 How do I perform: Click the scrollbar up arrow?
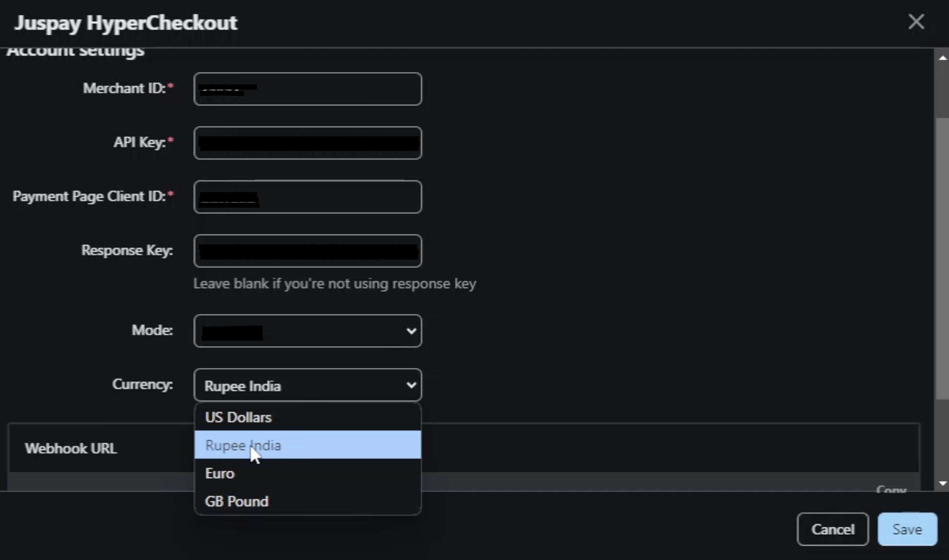pos(942,58)
